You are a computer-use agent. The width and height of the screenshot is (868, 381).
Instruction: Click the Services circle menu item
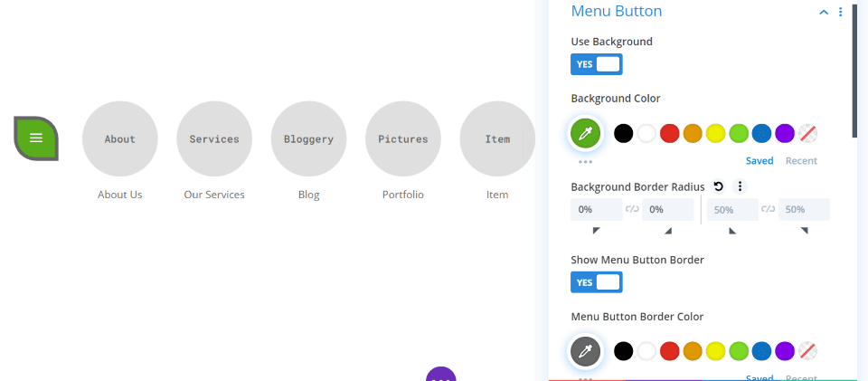coord(214,139)
